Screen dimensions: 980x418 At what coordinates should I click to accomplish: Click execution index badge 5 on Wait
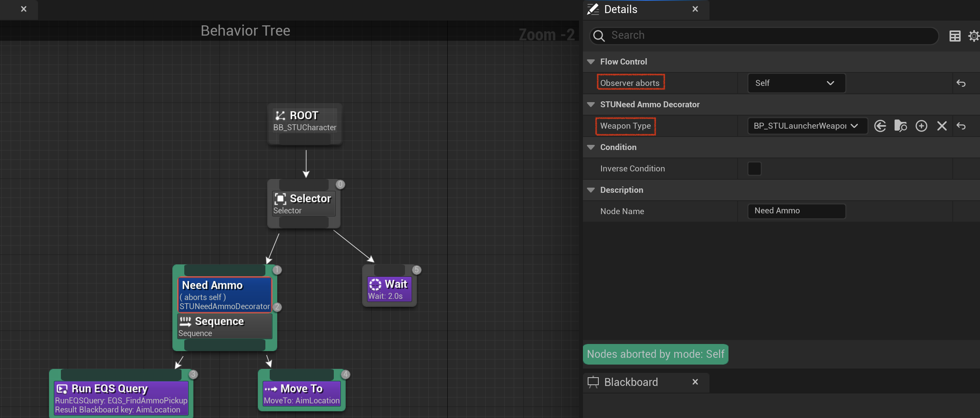coord(416,270)
